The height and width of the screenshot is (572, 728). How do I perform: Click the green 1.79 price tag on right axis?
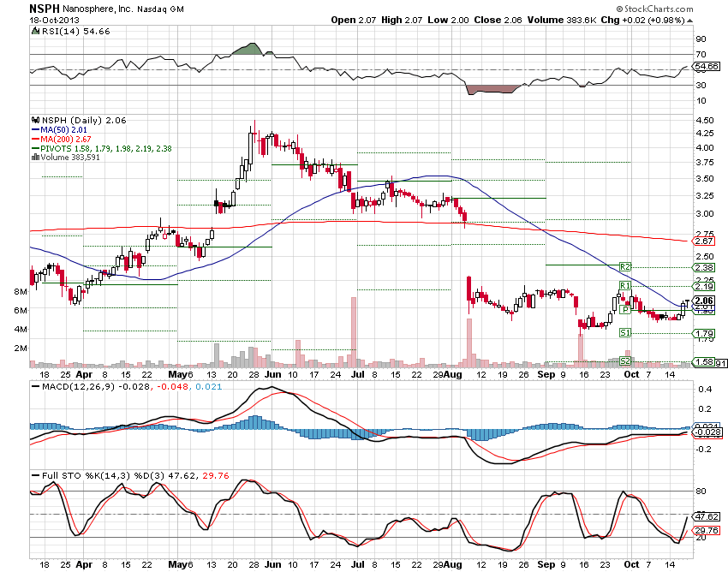coord(704,333)
